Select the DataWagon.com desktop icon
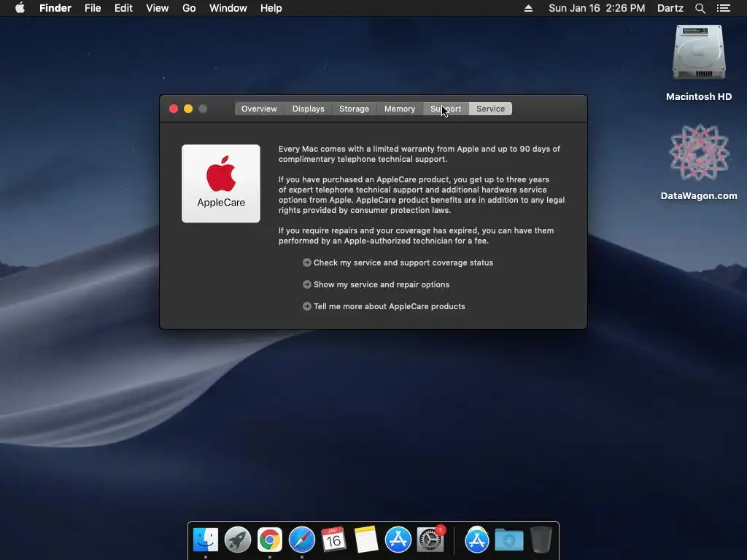 [699, 163]
